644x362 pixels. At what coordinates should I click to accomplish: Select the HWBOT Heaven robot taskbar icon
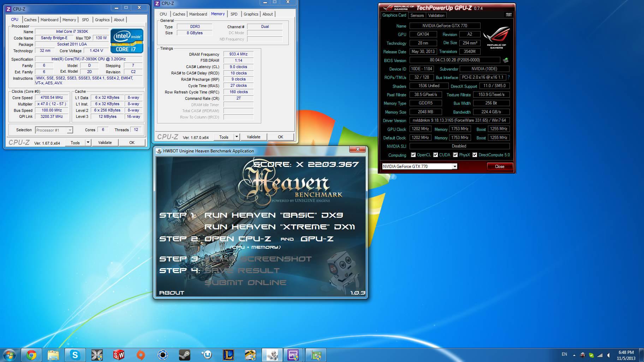272,355
